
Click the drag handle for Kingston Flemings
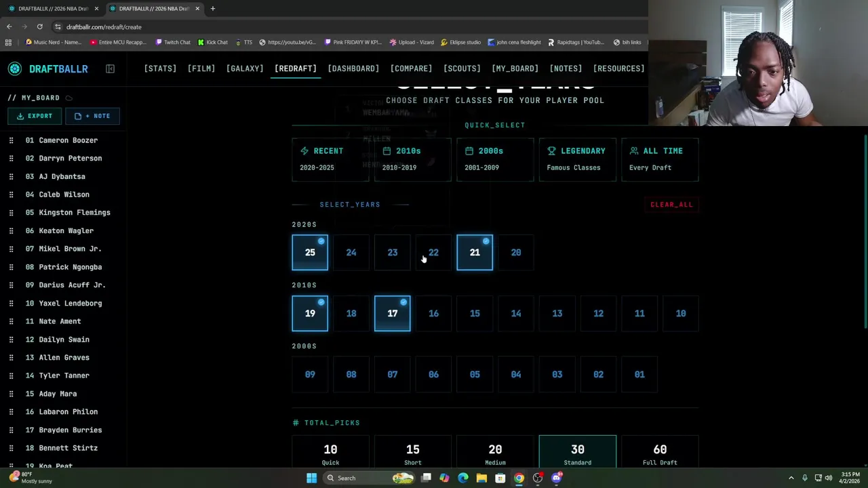[x=11, y=213]
